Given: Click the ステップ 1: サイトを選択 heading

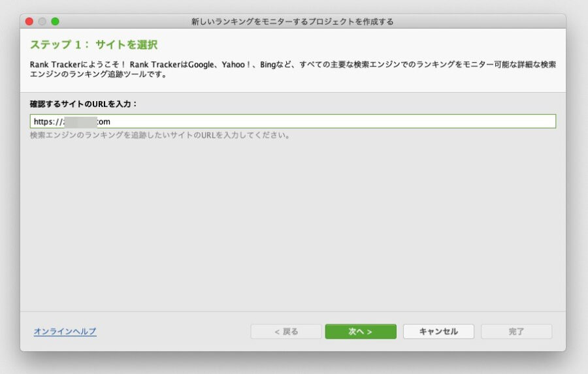Looking at the screenshot, I should click(x=93, y=44).
